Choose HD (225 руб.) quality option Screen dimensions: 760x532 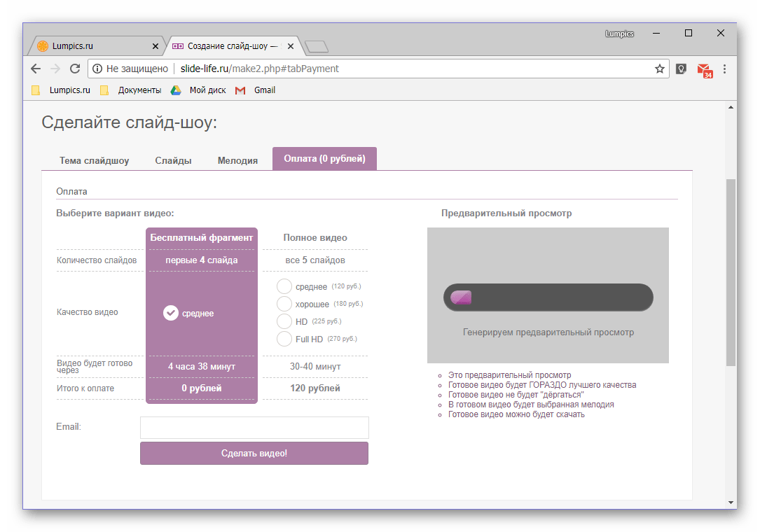(284, 321)
